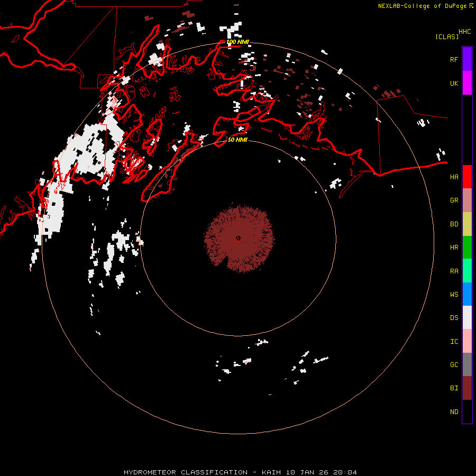Click the HA legend label
Viewport: 476px width, 476px height.
[454, 177]
